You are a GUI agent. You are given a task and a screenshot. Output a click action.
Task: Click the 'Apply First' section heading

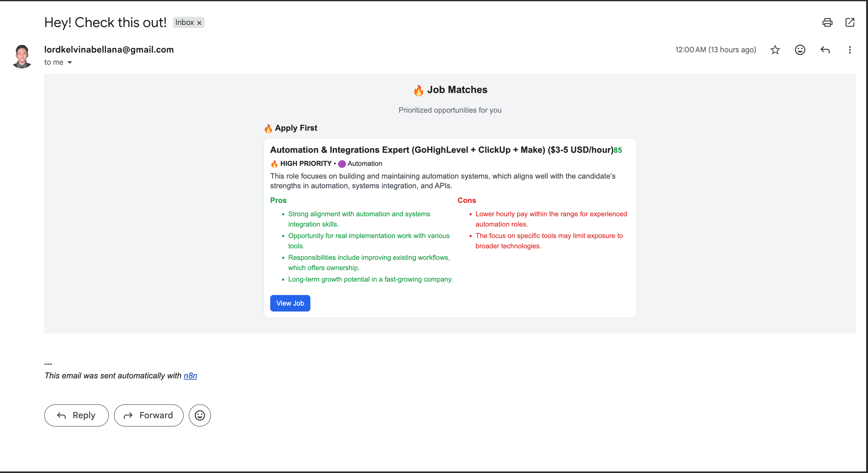(x=296, y=128)
